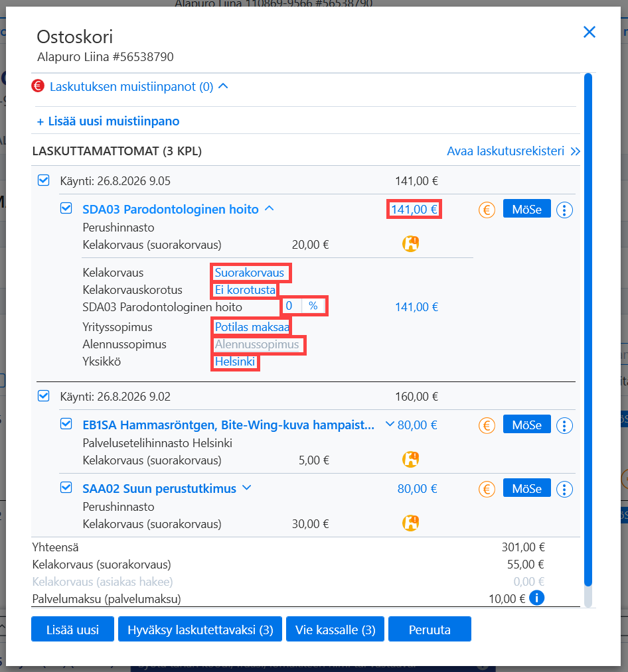Click Kela icon under SAA02 Kelakorvaus
Viewport: 628px width, 672px height.
tap(410, 523)
